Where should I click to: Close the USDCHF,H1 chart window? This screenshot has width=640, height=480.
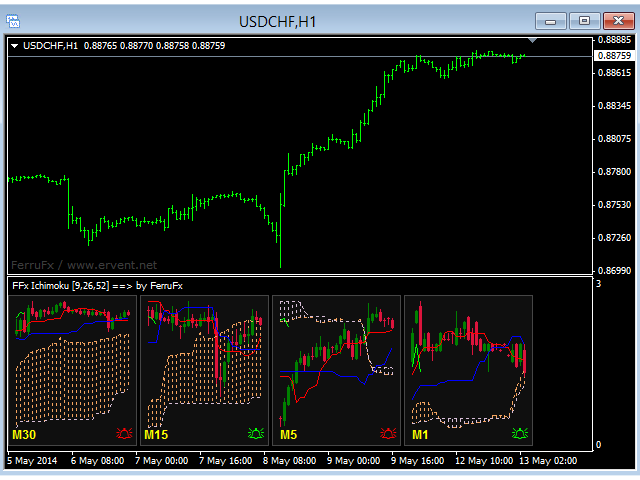(619, 21)
